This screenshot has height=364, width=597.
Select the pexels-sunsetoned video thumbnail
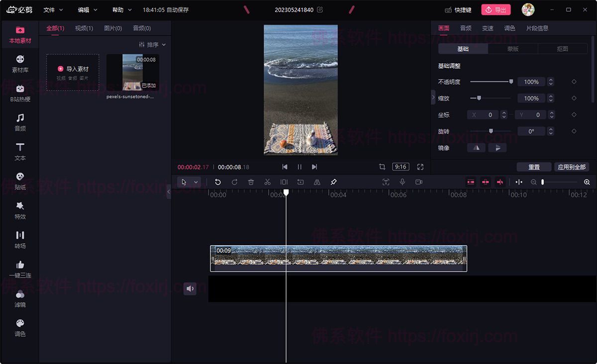click(x=132, y=72)
